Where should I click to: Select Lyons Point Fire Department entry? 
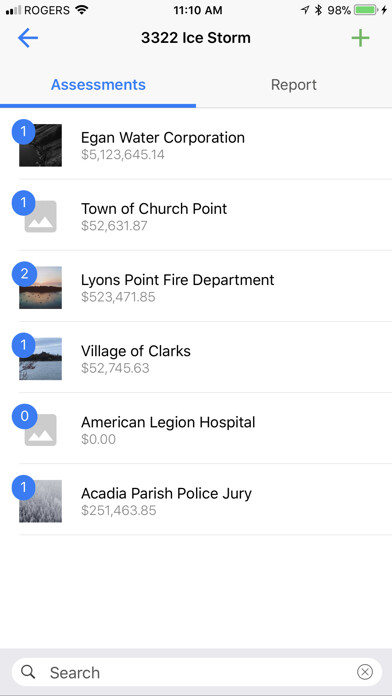[196, 287]
